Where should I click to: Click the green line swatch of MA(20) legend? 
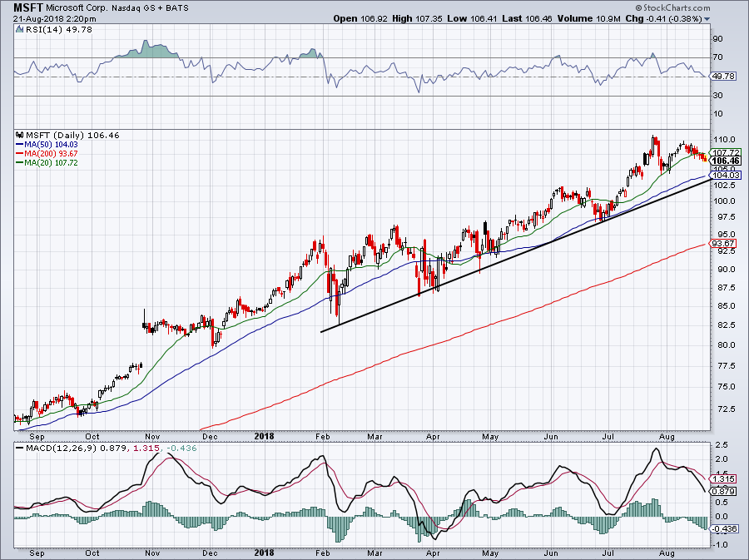[20, 162]
